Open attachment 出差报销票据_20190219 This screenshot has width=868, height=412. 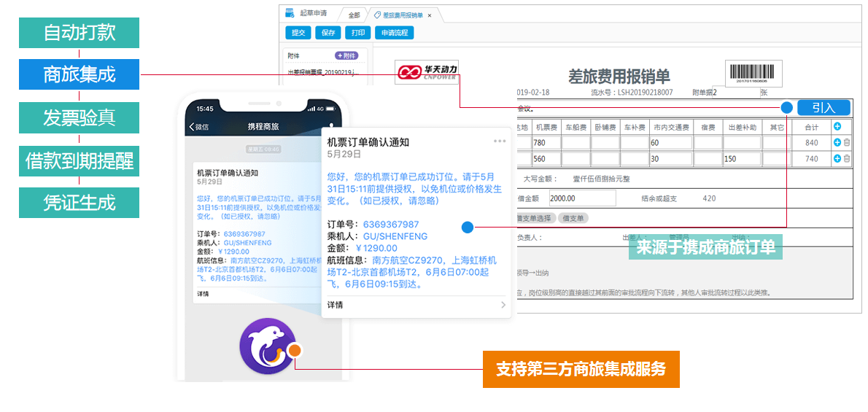(325, 72)
